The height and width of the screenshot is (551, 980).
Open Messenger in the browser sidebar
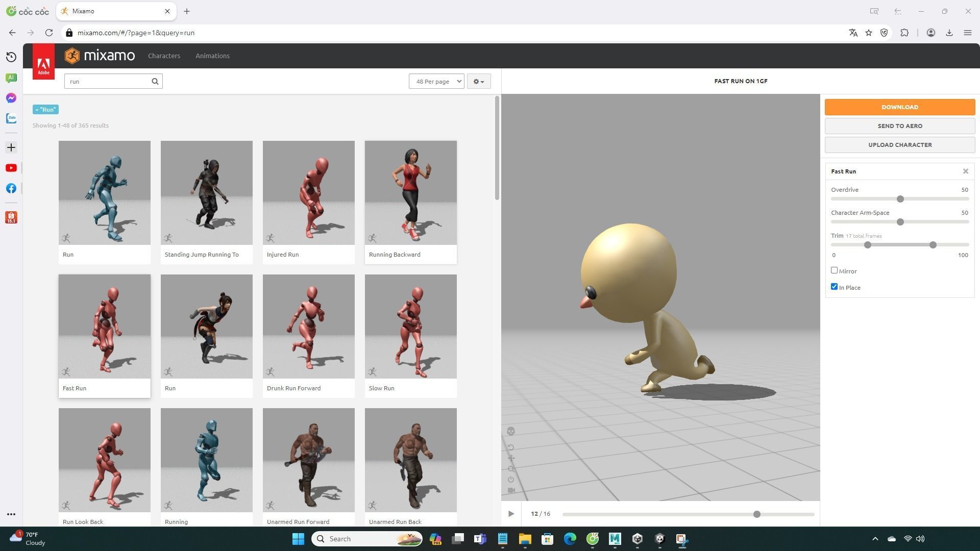[11, 98]
